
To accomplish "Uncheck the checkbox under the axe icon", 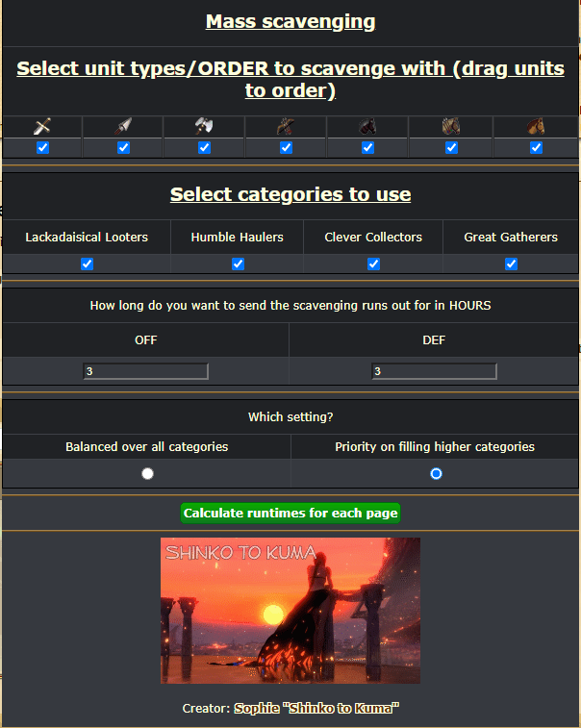I will (204, 148).
